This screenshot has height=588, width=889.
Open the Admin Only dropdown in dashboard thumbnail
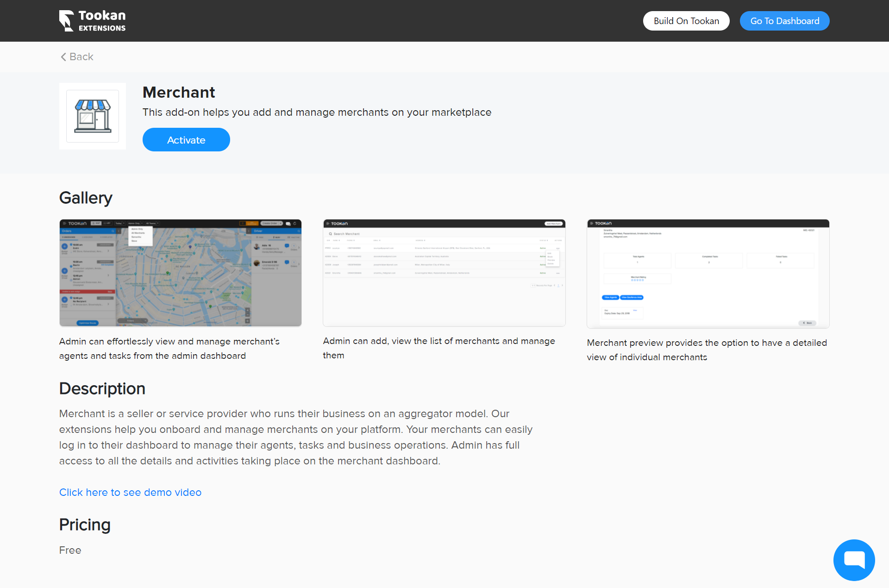pyautogui.click(x=135, y=223)
